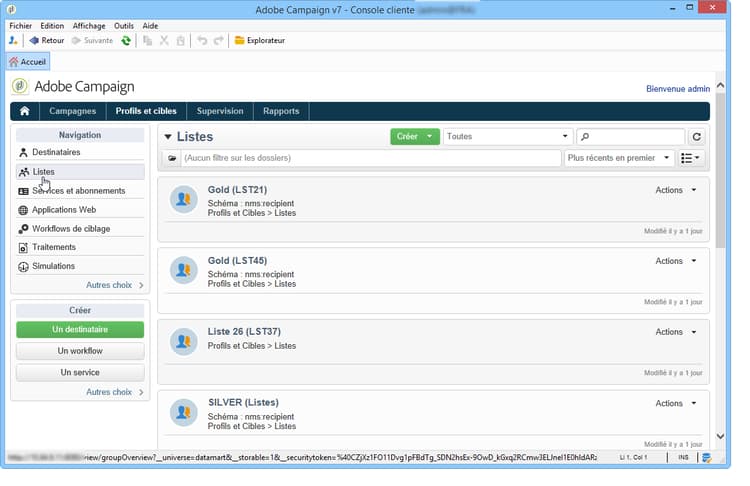
Task: Open Applications Web navigation entry
Action: click(80, 210)
